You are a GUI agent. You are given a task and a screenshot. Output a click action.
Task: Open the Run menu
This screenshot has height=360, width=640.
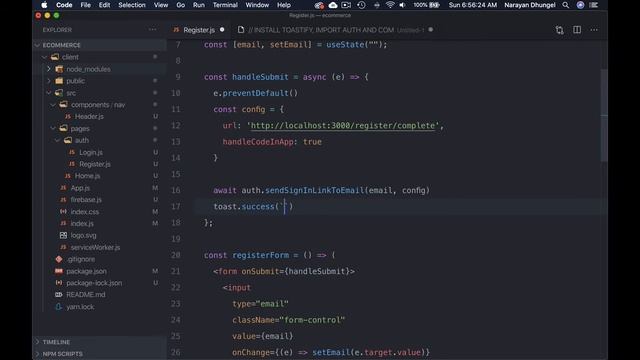pyautogui.click(x=199, y=5)
